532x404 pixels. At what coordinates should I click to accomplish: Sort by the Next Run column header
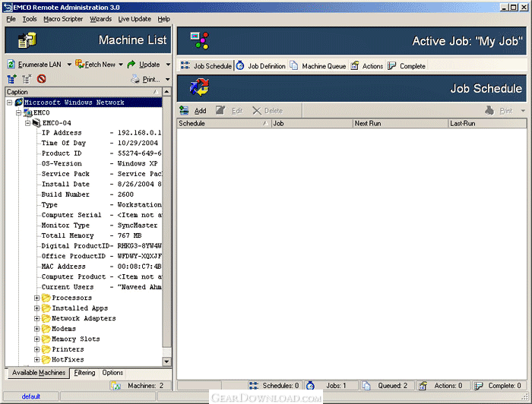click(x=401, y=123)
